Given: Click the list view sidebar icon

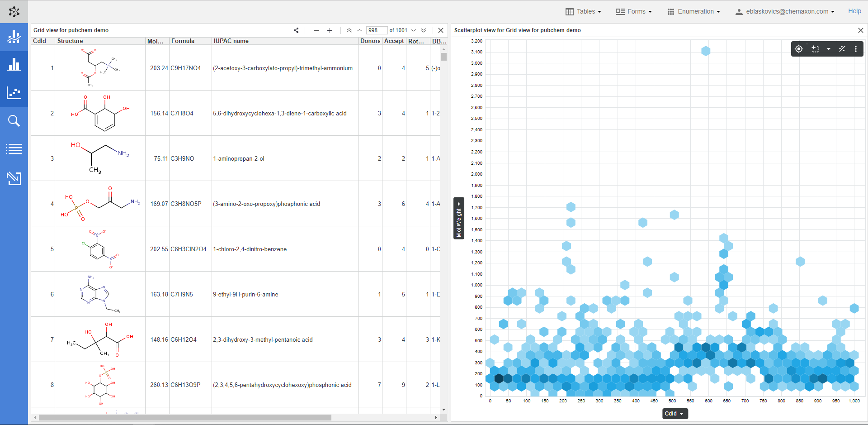Looking at the screenshot, I should pos(14,149).
